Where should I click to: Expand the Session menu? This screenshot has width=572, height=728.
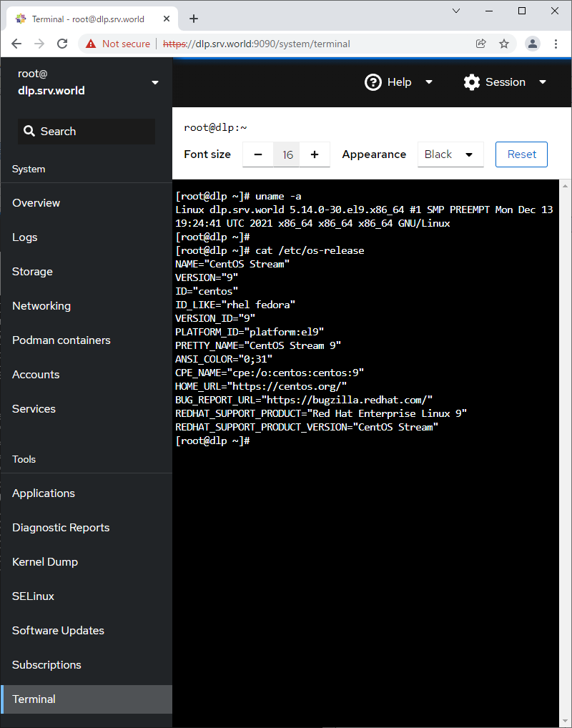[x=505, y=82]
